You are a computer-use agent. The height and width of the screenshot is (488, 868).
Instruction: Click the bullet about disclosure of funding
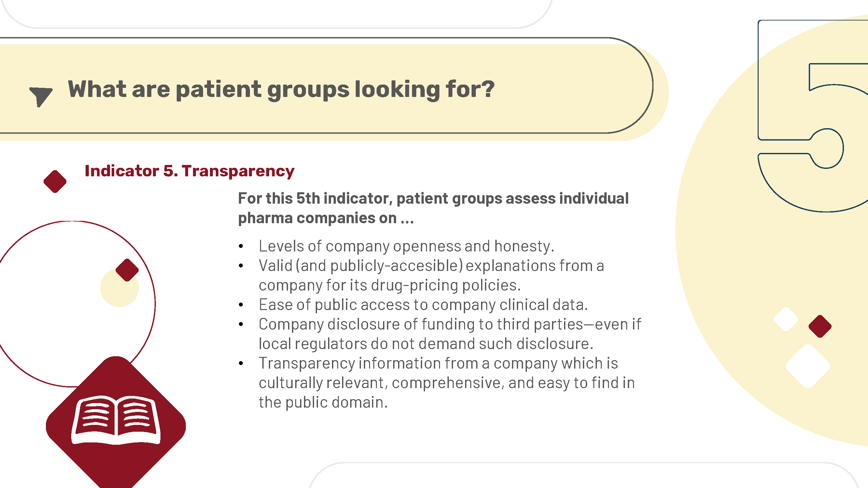tap(449, 334)
